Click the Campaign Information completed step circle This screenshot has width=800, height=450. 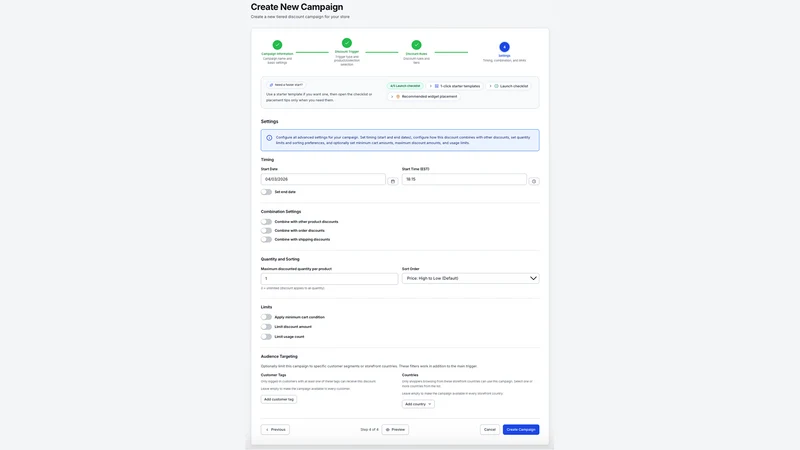pyautogui.click(x=277, y=45)
